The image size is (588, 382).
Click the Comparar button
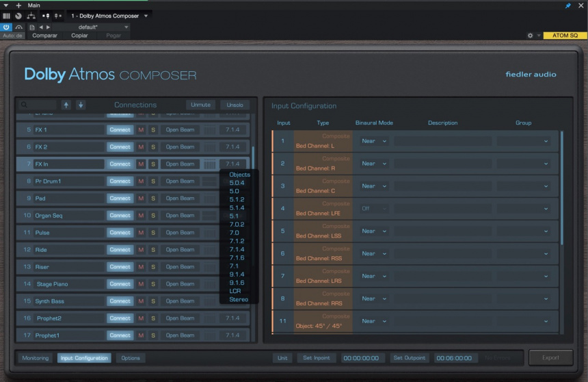pyautogui.click(x=44, y=36)
